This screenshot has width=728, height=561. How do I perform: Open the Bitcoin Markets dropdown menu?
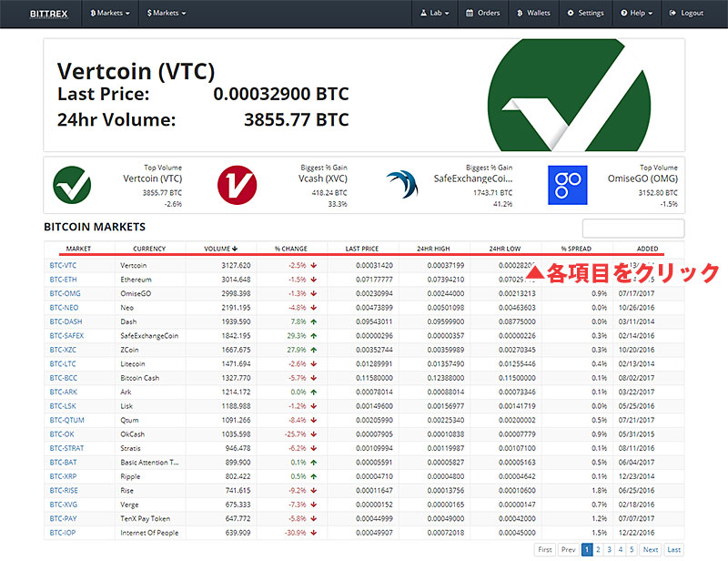[x=110, y=13]
